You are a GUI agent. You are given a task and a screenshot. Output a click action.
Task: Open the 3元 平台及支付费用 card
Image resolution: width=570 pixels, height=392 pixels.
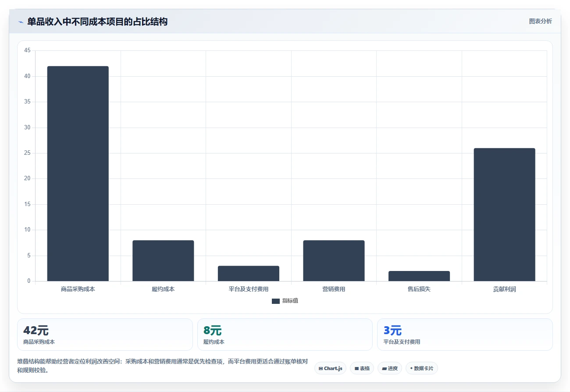point(465,335)
